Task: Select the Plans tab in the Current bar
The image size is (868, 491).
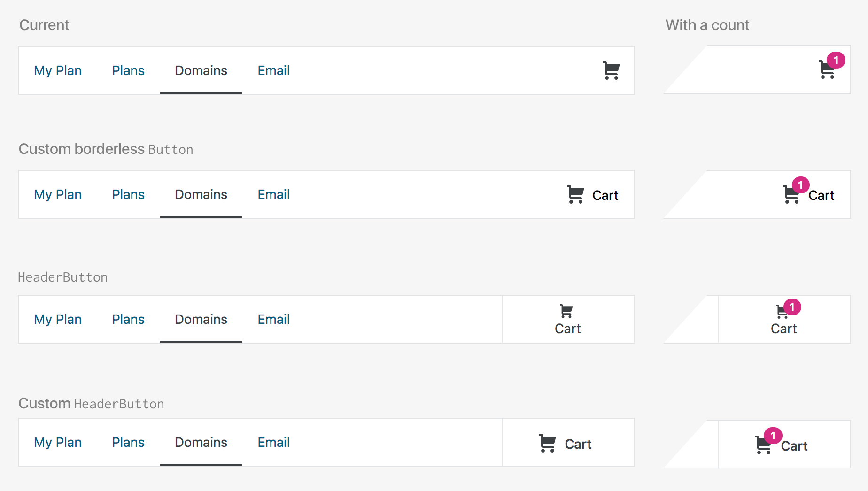Action: (x=128, y=71)
